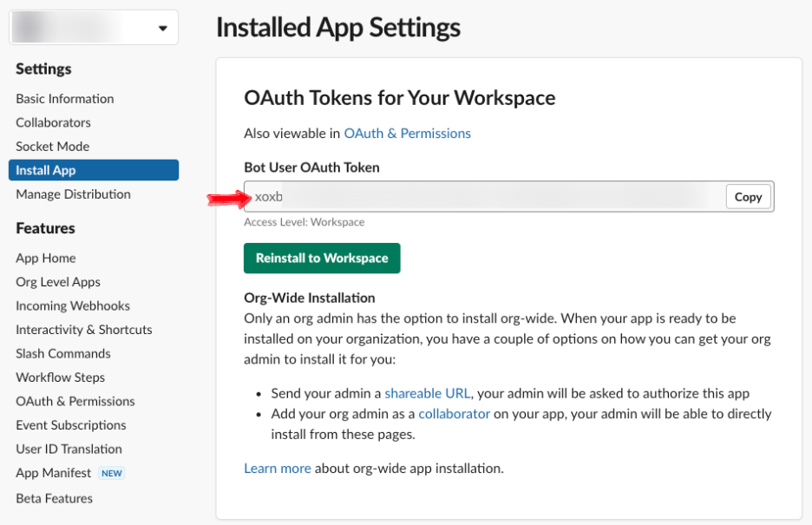Click the 'Installed App Settings' title
This screenshot has height=525, width=812.
[338, 28]
